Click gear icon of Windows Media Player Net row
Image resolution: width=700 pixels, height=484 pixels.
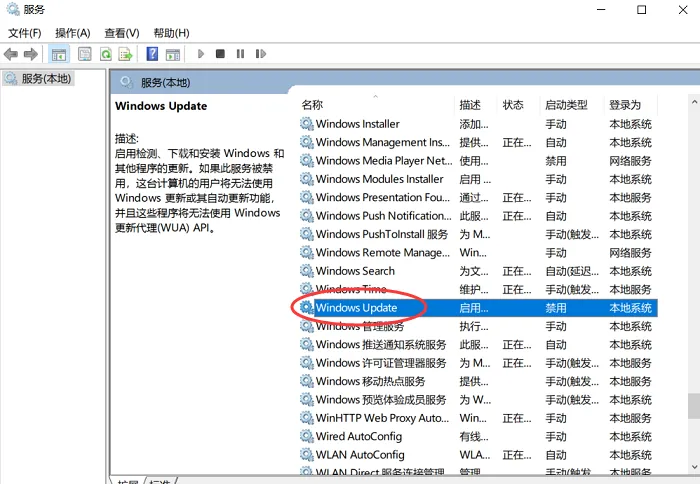click(x=306, y=160)
